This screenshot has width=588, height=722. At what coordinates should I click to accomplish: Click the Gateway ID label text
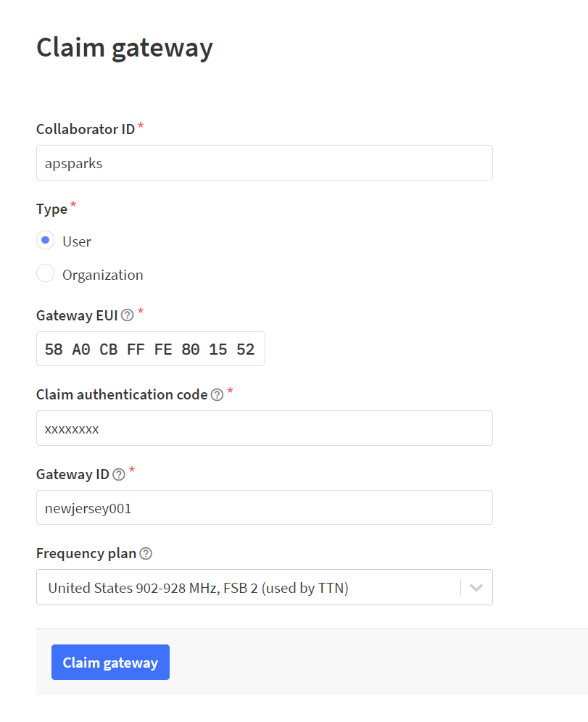tap(73, 474)
